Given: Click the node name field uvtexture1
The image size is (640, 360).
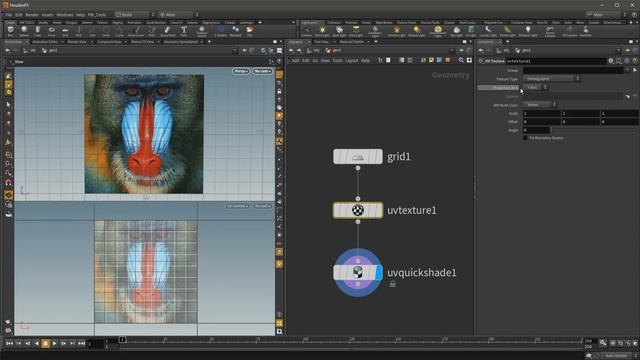Looking at the screenshot, I should [556, 61].
